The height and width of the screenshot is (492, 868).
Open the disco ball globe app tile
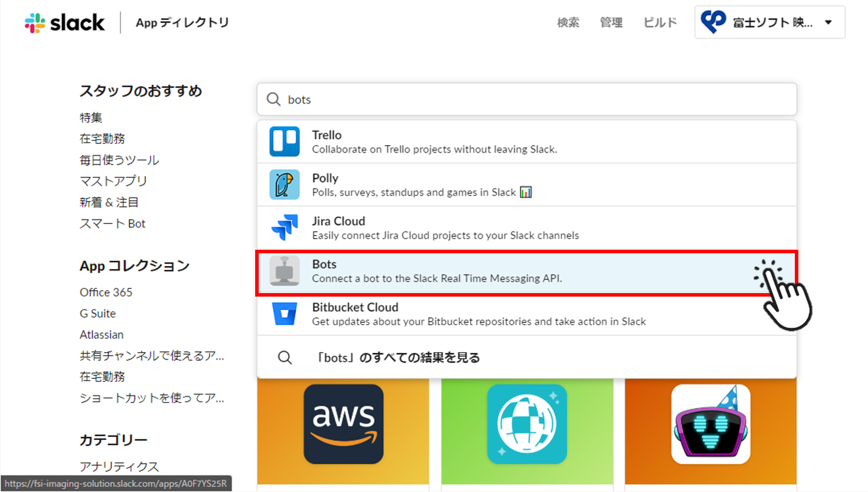pos(527,424)
